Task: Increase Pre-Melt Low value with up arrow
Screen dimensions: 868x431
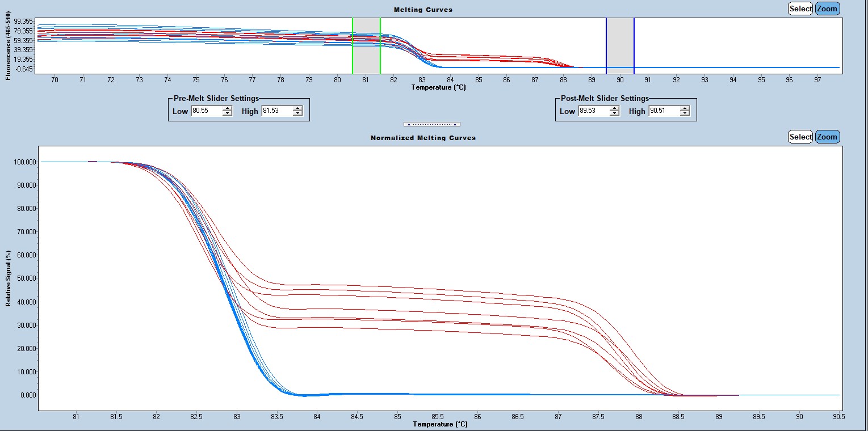Action: point(227,108)
